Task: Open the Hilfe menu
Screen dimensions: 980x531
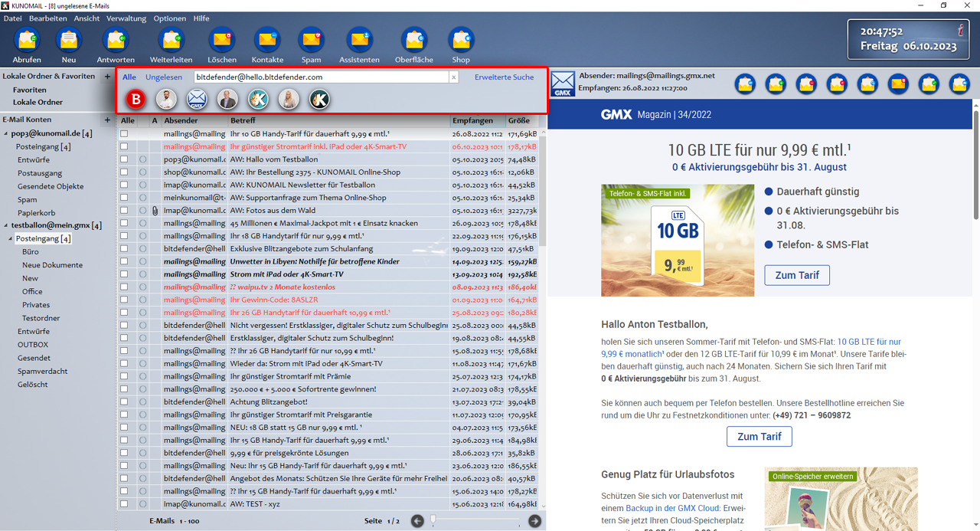Action: [x=201, y=18]
